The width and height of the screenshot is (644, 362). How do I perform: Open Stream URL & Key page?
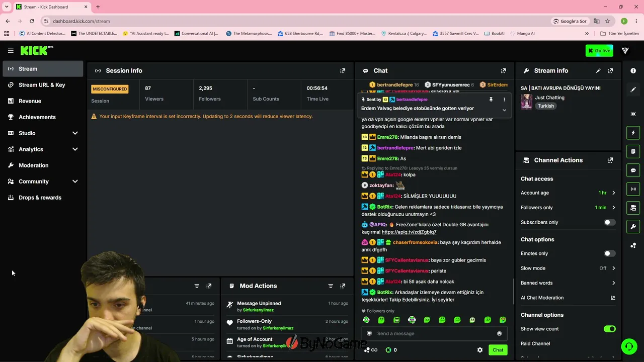[x=43, y=85]
